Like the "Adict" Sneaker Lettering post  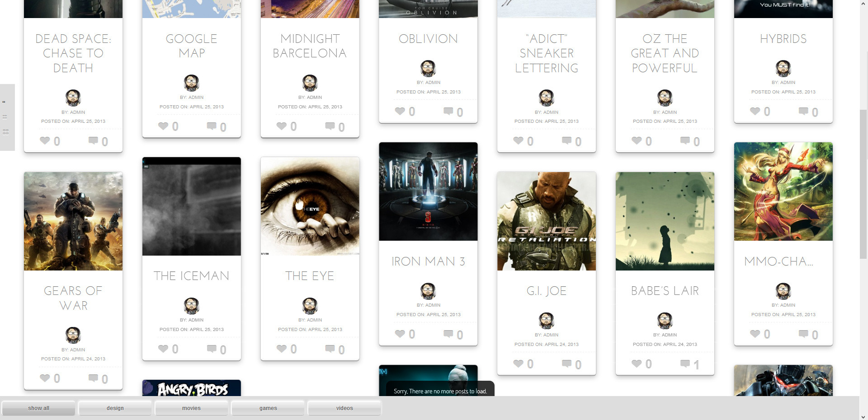518,140
